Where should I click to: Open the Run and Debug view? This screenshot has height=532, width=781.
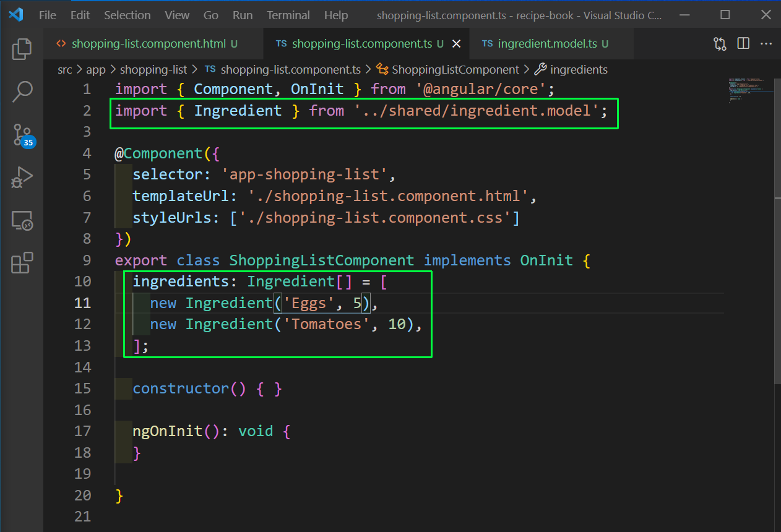[22, 177]
